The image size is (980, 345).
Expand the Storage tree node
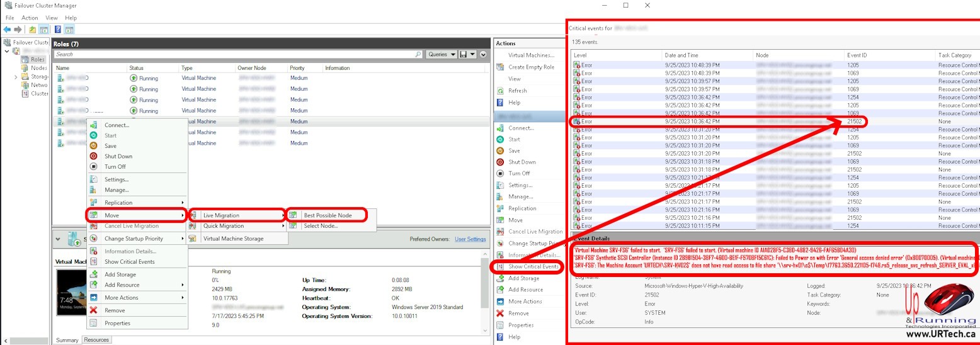pos(16,77)
